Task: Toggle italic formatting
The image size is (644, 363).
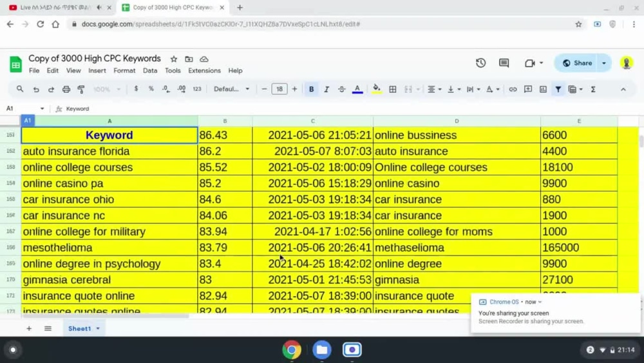Action: coord(327,89)
